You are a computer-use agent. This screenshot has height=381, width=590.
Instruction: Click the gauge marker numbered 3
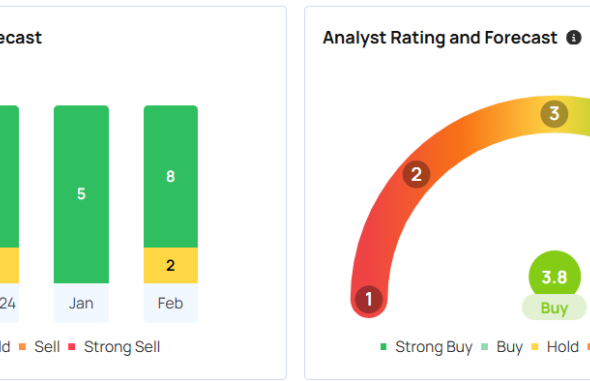click(554, 114)
